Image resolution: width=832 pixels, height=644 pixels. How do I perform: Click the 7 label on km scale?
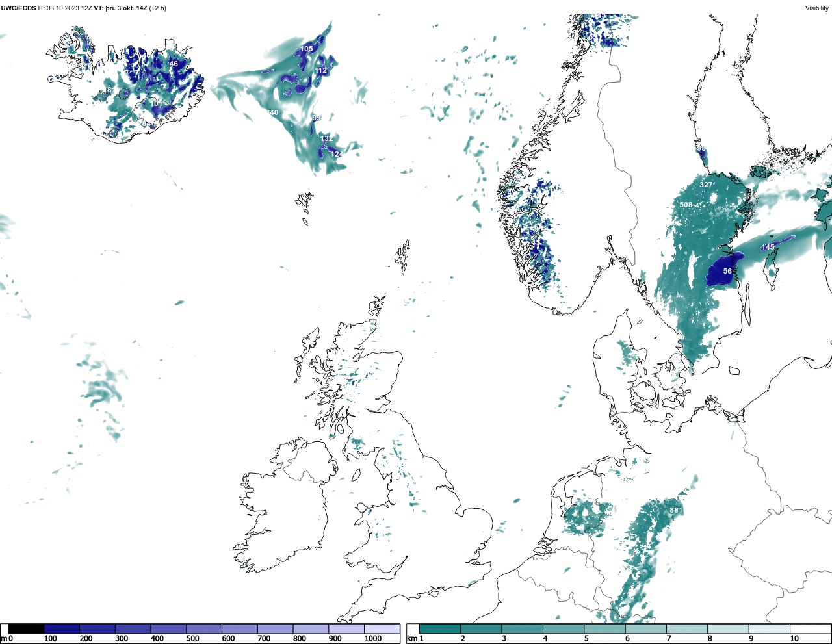[668, 639]
